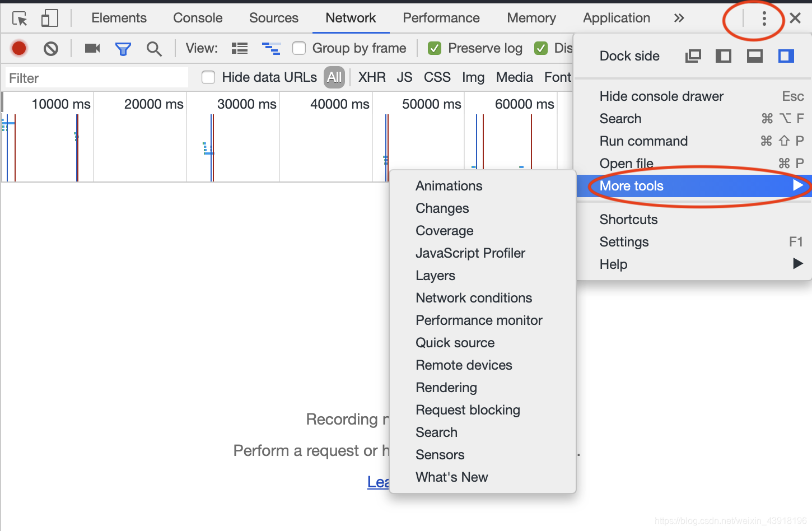
Task: Choose Search in the main menu
Action: pos(694,119)
